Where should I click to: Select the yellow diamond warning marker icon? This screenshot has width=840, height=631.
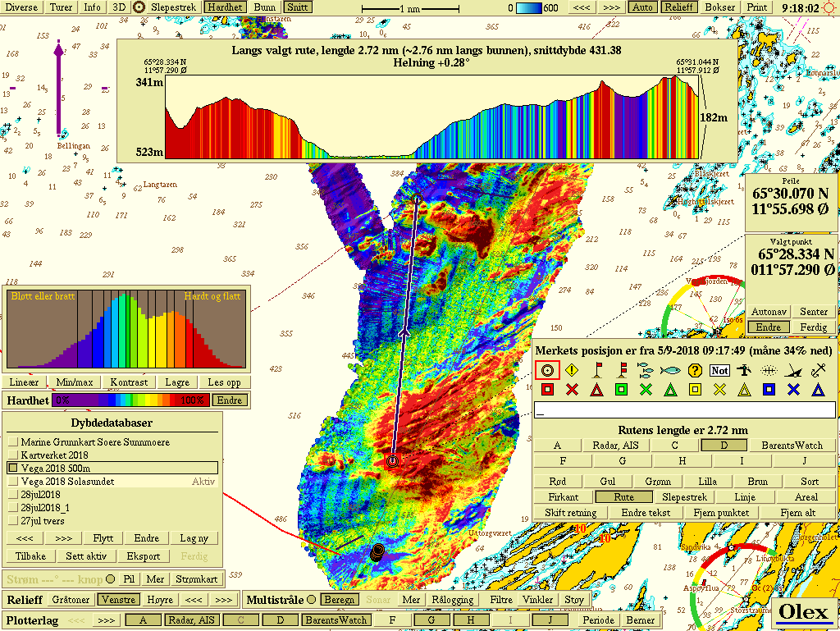573,370
